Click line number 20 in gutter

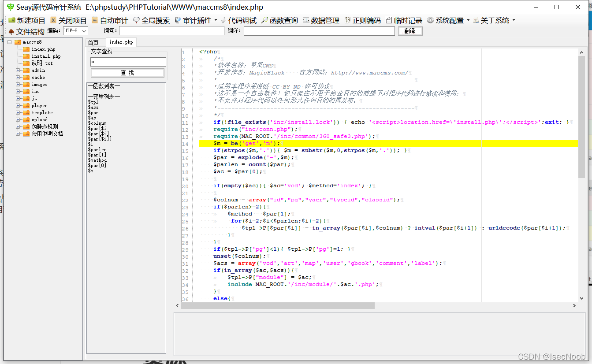185,186
